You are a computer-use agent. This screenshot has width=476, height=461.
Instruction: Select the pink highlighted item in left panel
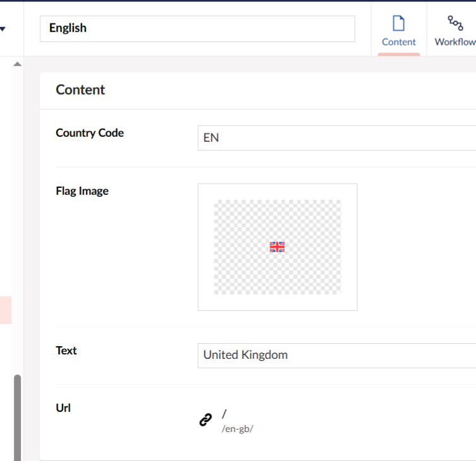(x=6, y=310)
